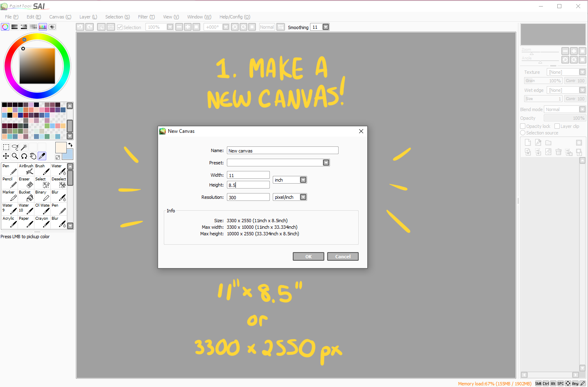Select the rectangular selection tool
Viewport: 588px width, 387px height.
click(6, 147)
